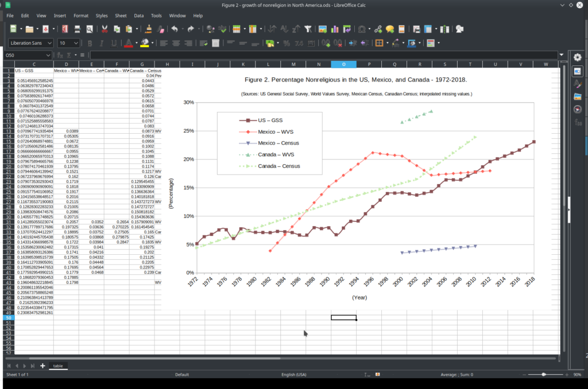The width and height of the screenshot is (588, 389).
Task: Insert a hyperlink
Action: click(x=378, y=29)
